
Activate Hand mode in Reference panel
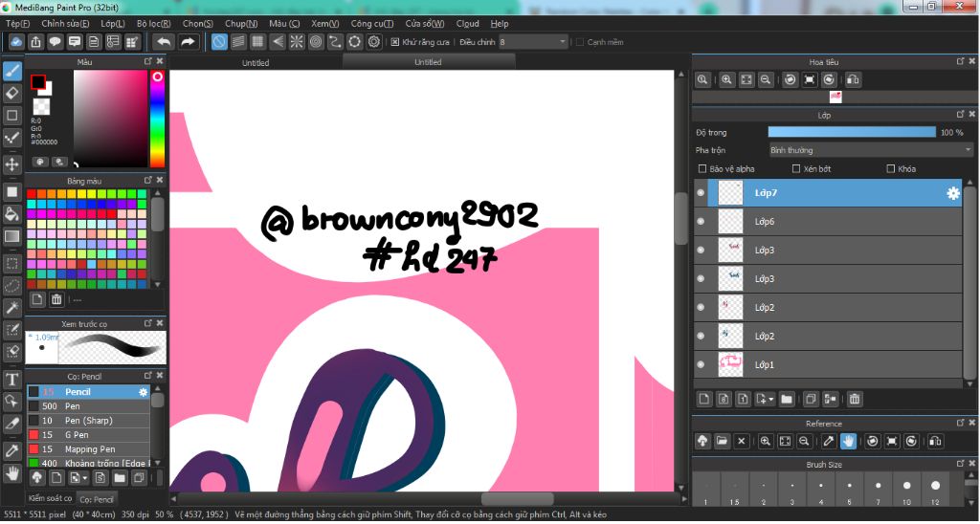click(x=848, y=442)
